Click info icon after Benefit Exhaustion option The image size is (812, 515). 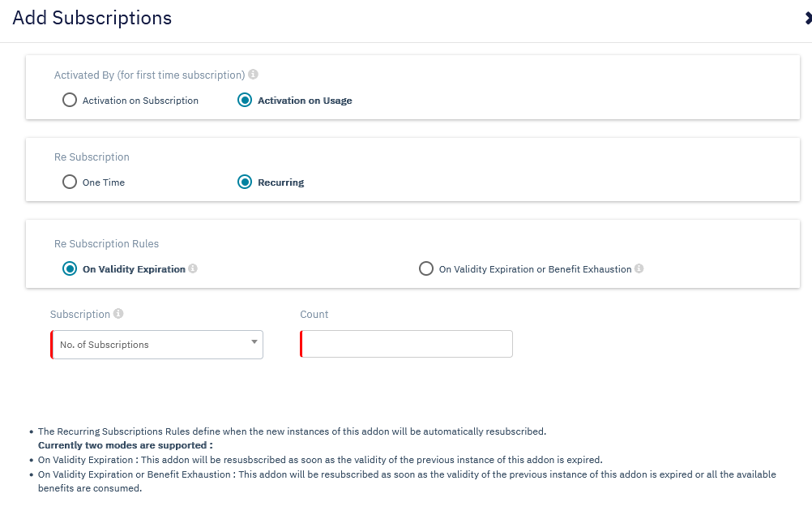tap(639, 268)
